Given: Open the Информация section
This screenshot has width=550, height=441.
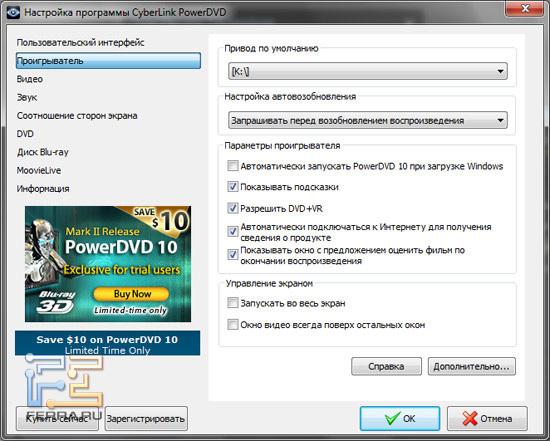Looking at the screenshot, I should [43, 188].
